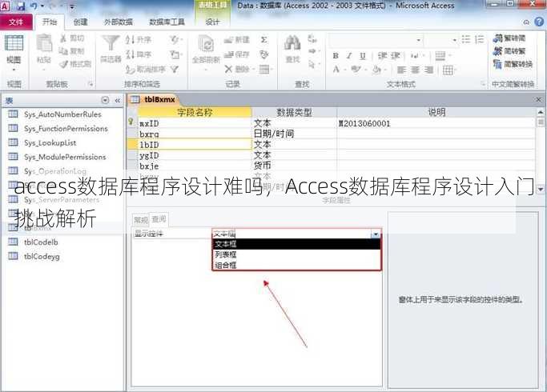Click the 视图 (View) table icon
The width and height of the screenshot is (547, 392).
pos(14,43)
